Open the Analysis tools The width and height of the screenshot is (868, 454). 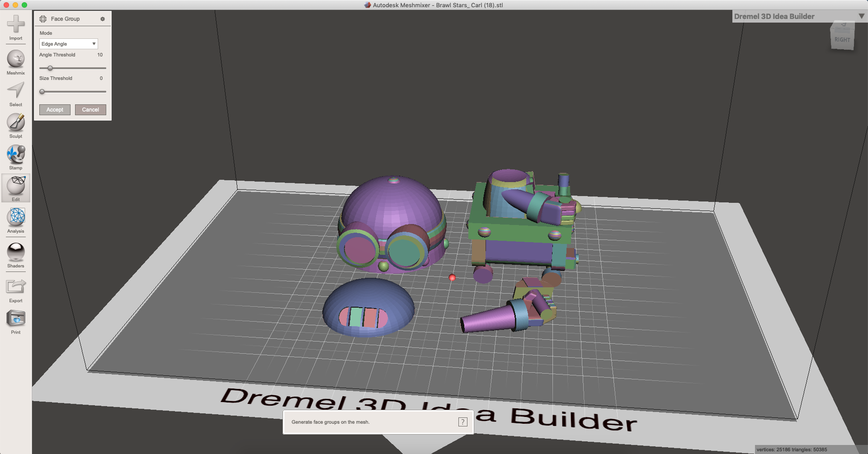[x=15, y=220]
